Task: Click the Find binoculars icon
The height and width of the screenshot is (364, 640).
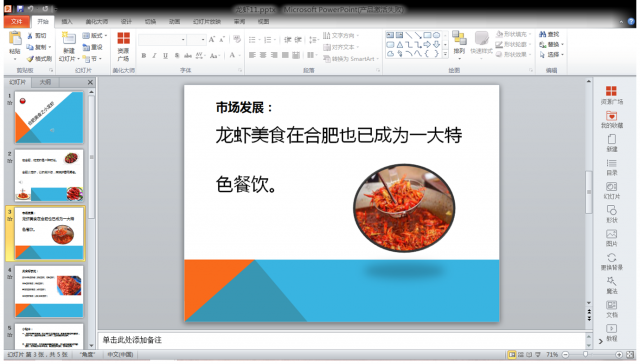Action: 542,34
